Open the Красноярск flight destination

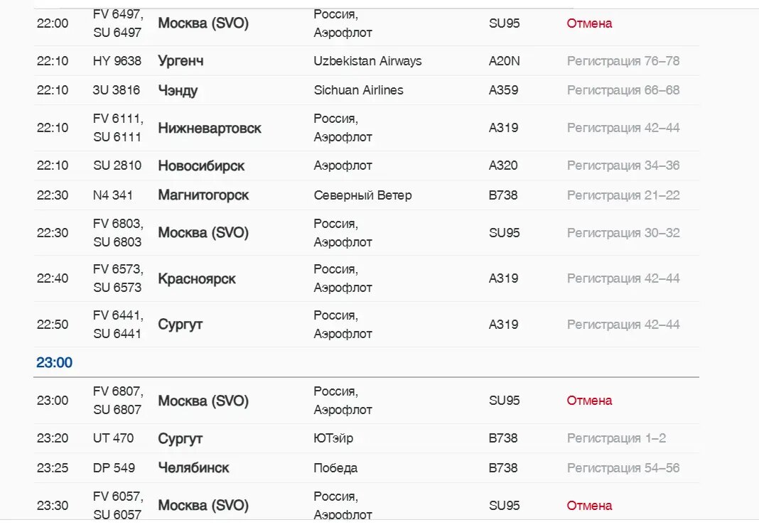tap(197, 278)
